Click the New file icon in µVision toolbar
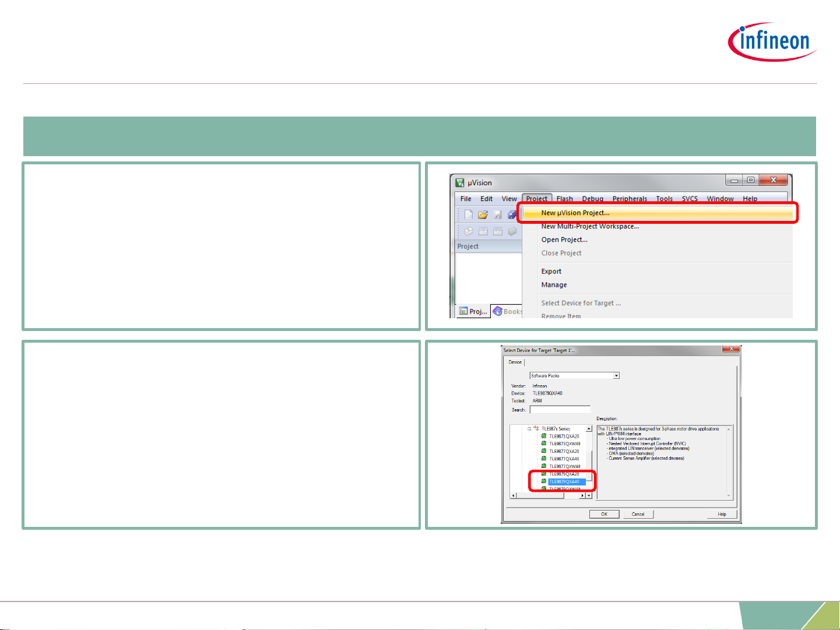The height and width of the screenshot is (630, 840). coord(469,214)
